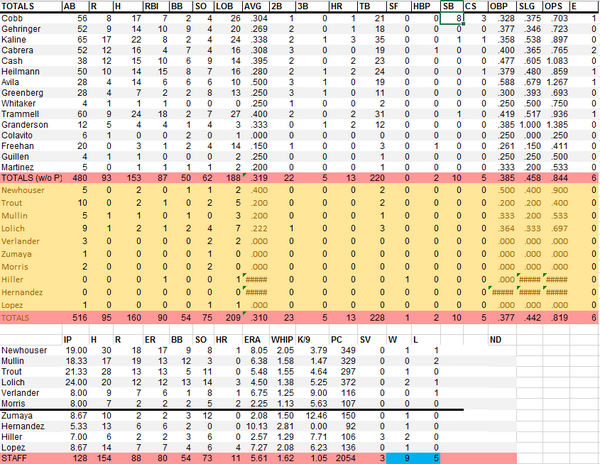
Task: Click the AVG column header
Action: click(x=256, y=6)
